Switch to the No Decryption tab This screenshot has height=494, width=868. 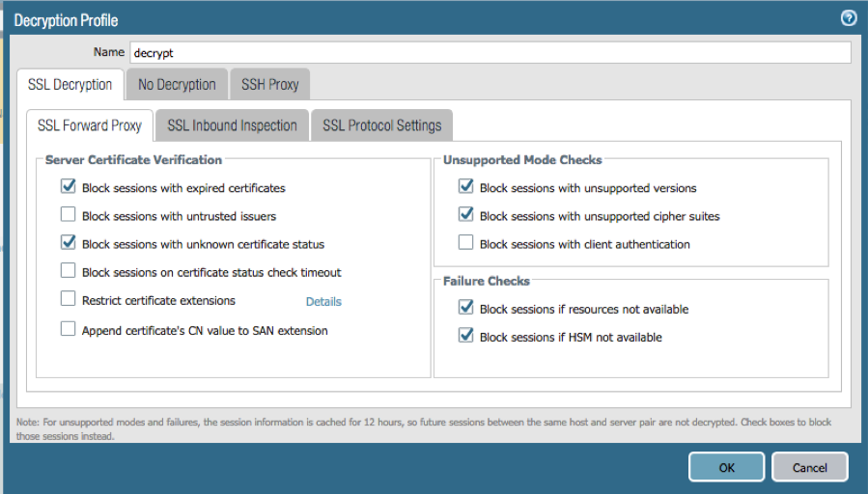click(177, 84)
